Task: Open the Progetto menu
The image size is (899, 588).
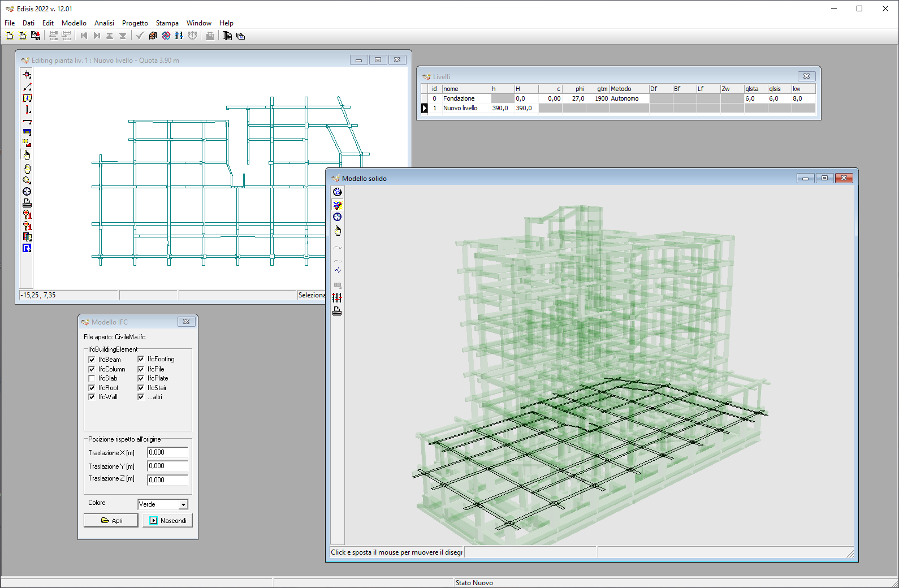Action: [135, 23]
